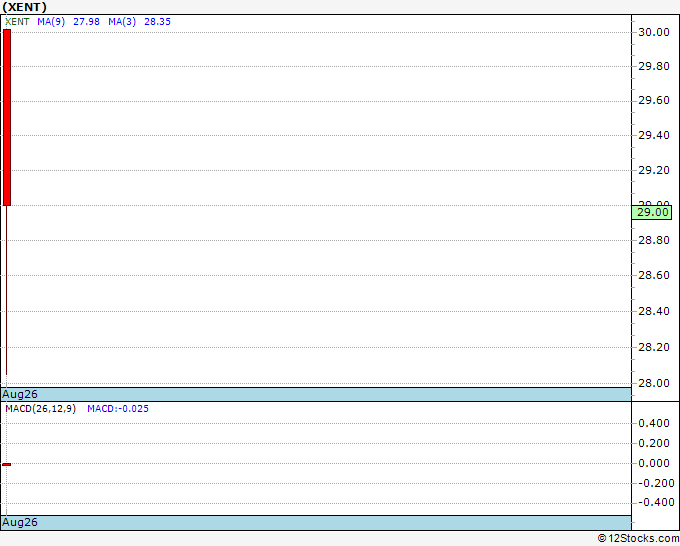Click the 28.80 price axis label

pos(654,240)
